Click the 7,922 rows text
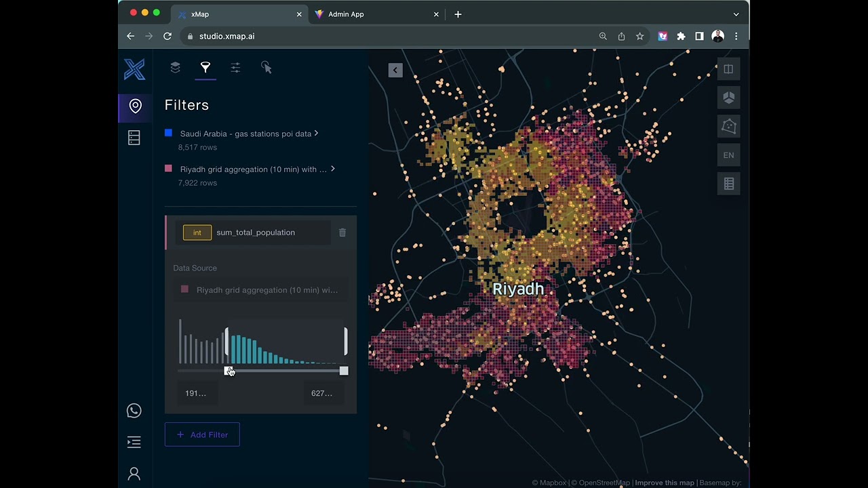The height and width of the screenshot is (488, 868). [x=197, y=183]
